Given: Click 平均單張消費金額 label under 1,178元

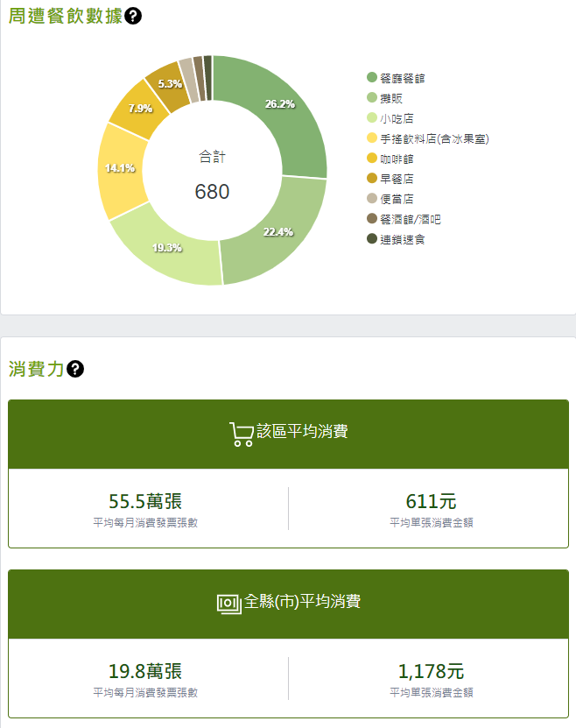Looking at the screenshot, I should pyautogui.click(x=432, y=693).
